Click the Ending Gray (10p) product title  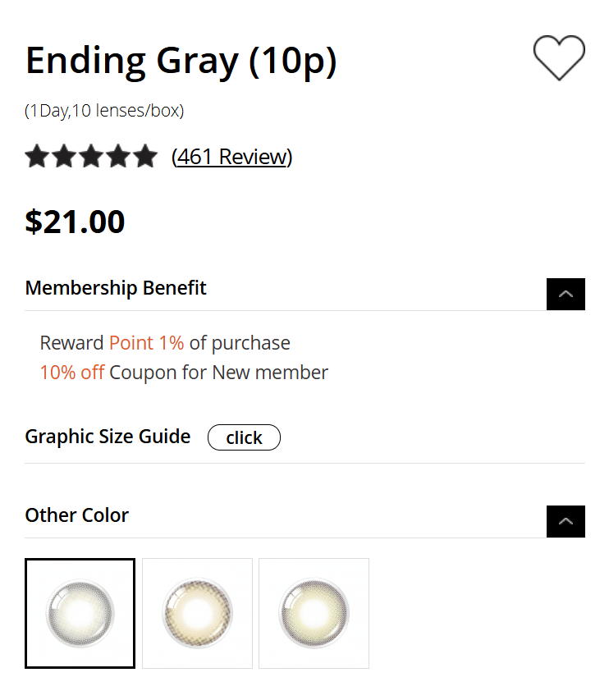pos(181,62)
